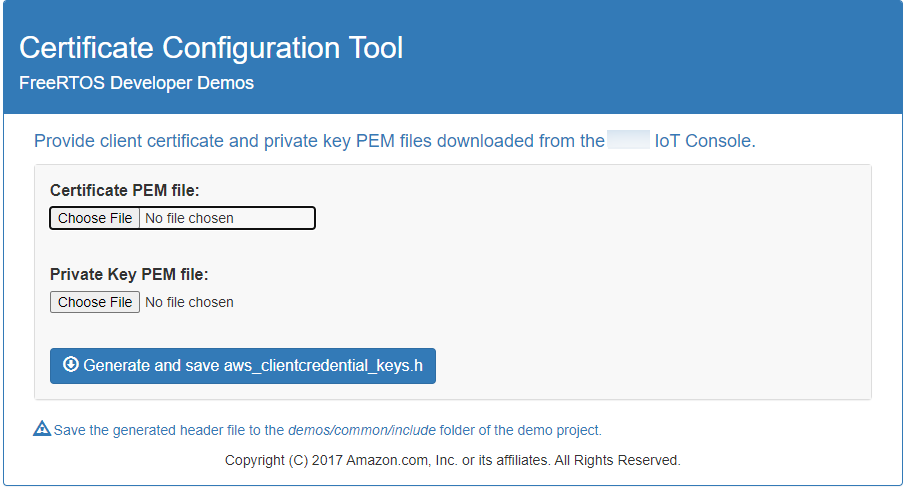Click the "Private Key PEM file:" label

click(129, 274)
